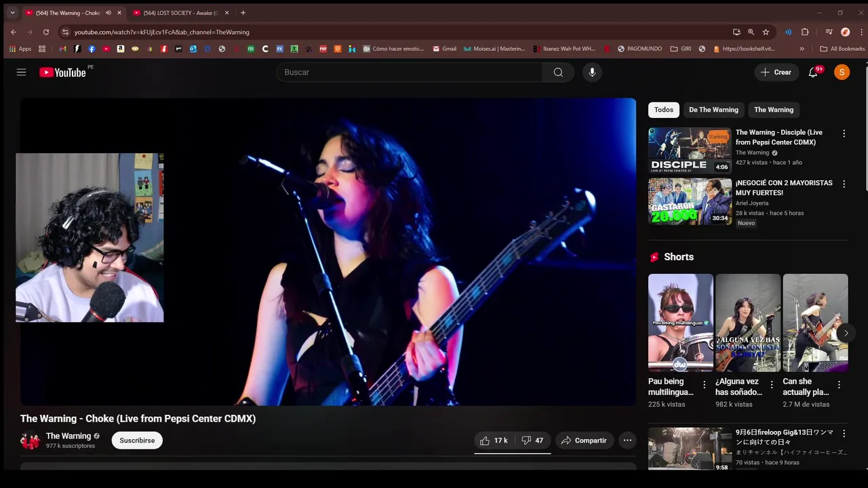The height and width of the screenshot is (488, 868).
Task: Show hidden bookmarks with double chevron
Action: 802,49
